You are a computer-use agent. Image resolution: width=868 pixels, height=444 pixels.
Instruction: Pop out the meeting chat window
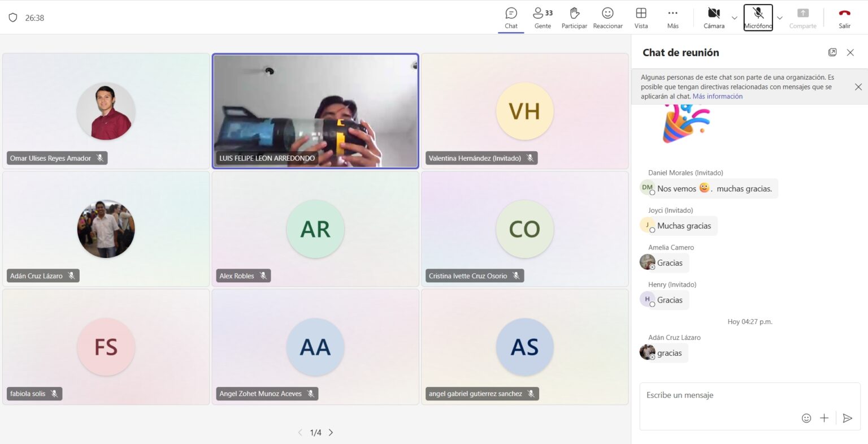(832, 53)
